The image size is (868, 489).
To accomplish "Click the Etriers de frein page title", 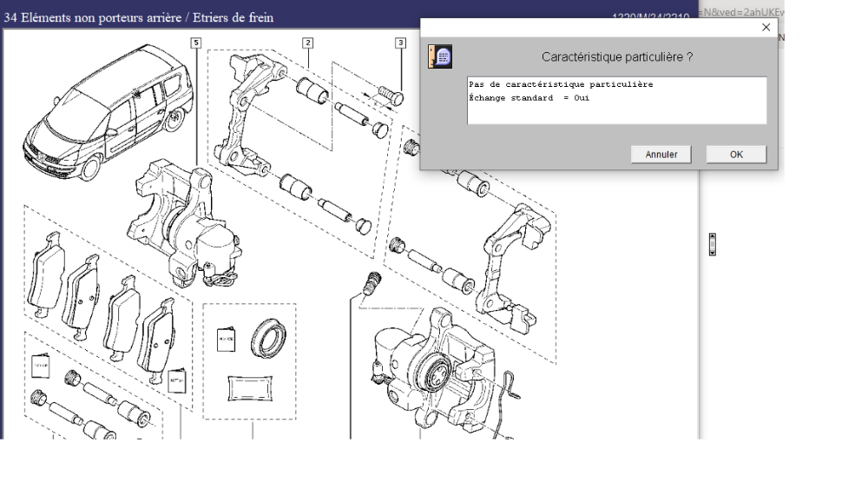I will [139, 17].
